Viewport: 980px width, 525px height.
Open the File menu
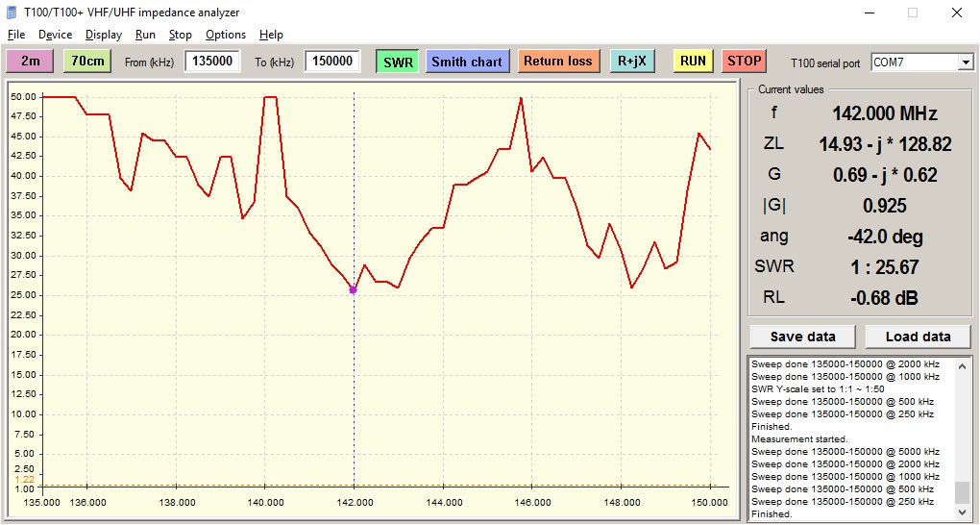tap(16, 35)
